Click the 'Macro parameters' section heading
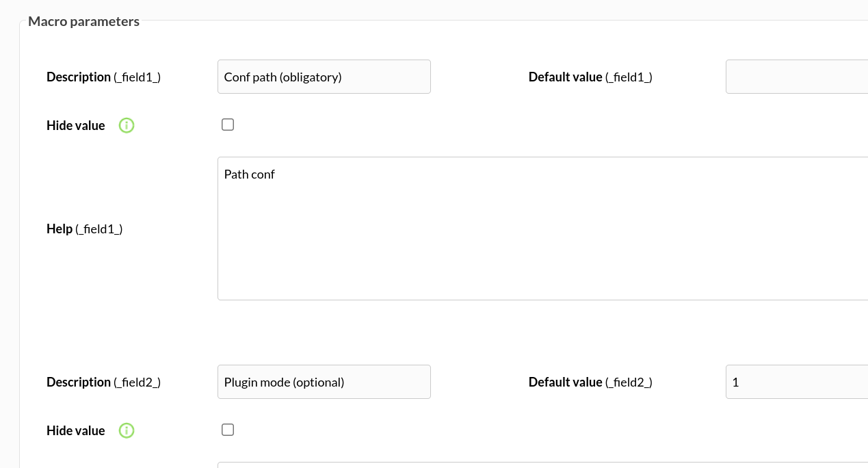 click(x=84, y=21)
